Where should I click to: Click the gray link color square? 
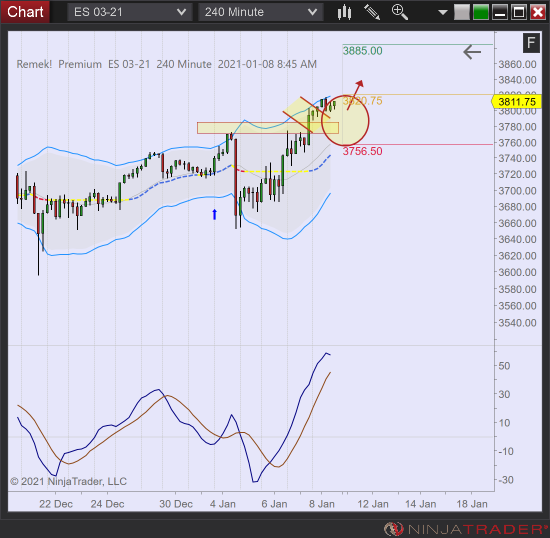(x=462, y=12)
